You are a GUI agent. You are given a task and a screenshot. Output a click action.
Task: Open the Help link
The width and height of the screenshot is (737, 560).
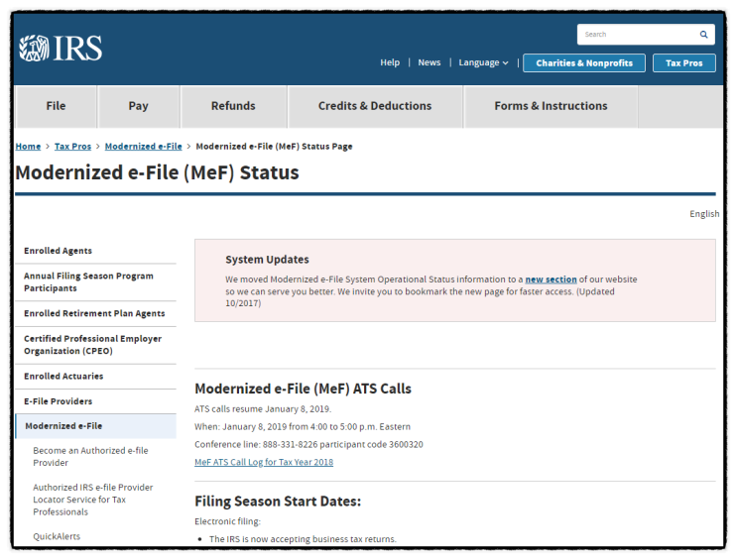390,62
